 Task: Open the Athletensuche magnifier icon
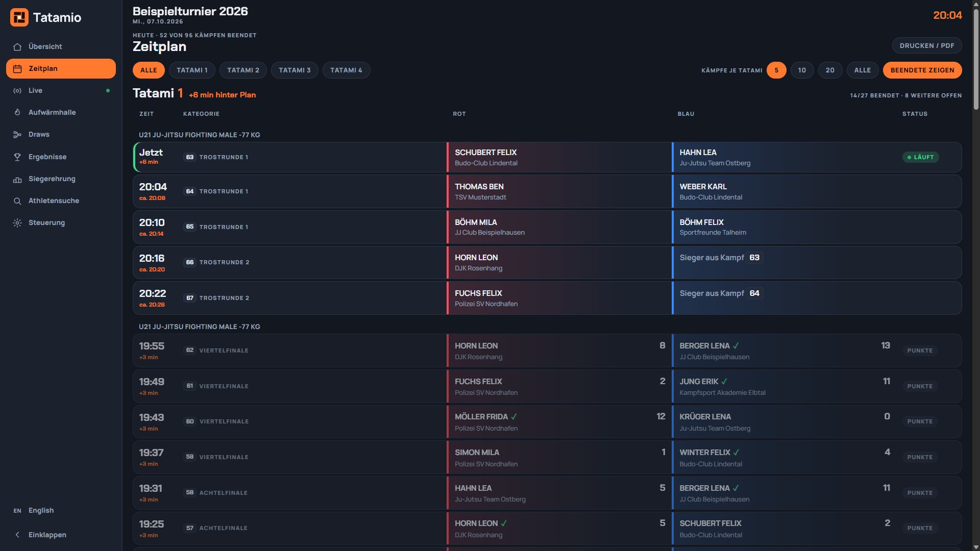click(17, 201)
